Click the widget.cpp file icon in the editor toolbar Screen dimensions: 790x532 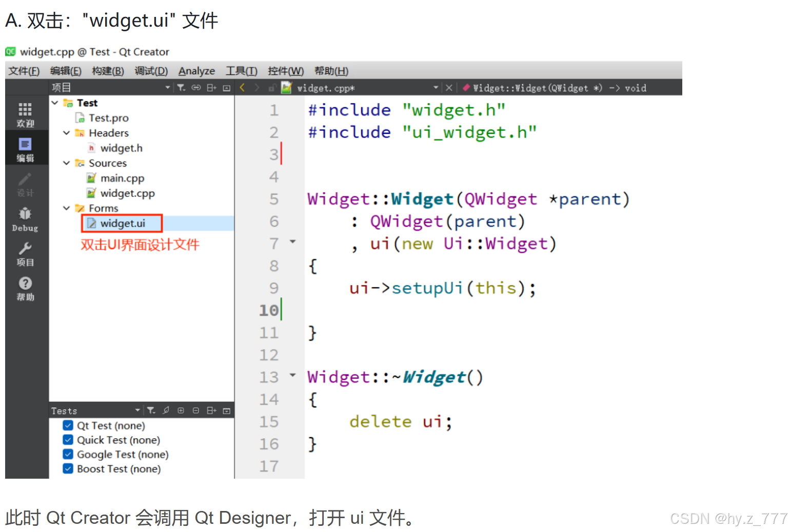coord(287,88)
